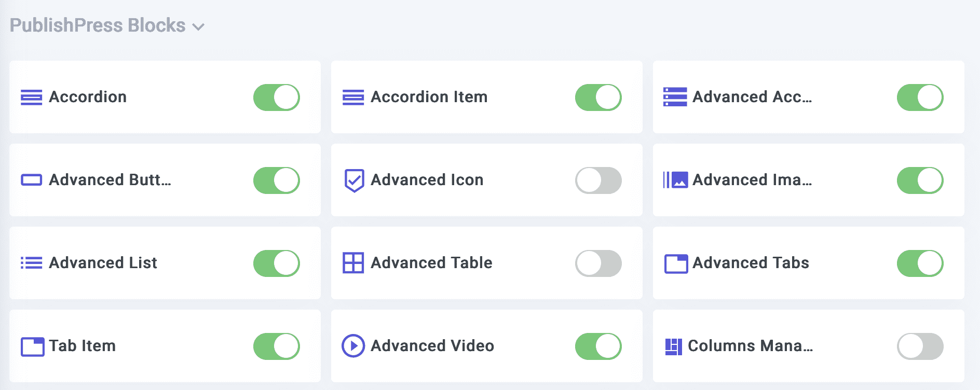
Task: Disable the Advanced Video block
Action: pyautogui.click(x=598, y=346)
